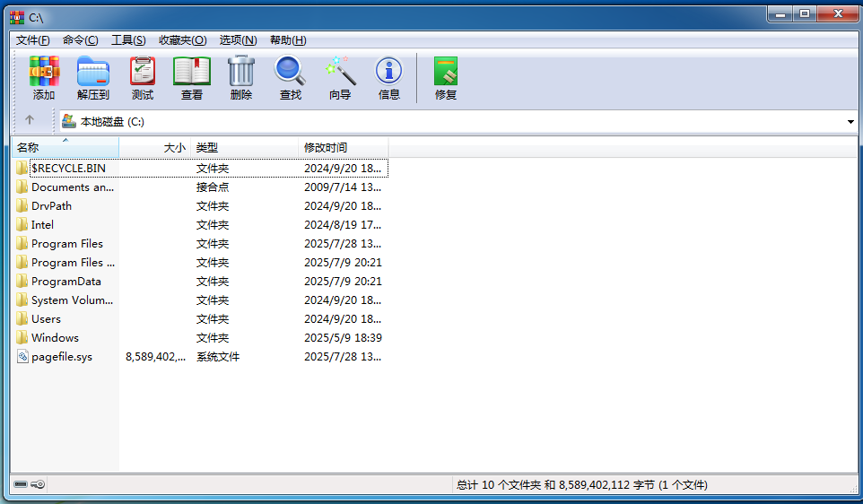Sort by 大小 column header
Image resolution: width=863 pixels, height=504 pixels.
(x=154, y=147)
